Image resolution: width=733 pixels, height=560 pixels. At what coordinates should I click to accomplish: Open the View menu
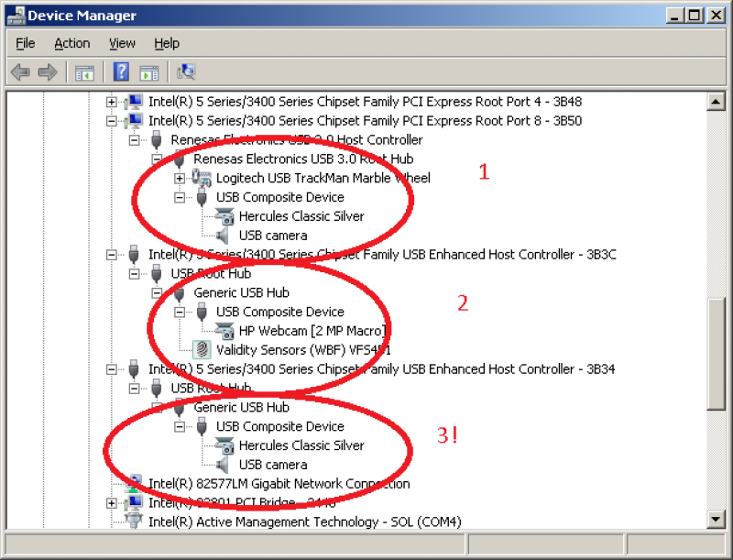(122, 43)
